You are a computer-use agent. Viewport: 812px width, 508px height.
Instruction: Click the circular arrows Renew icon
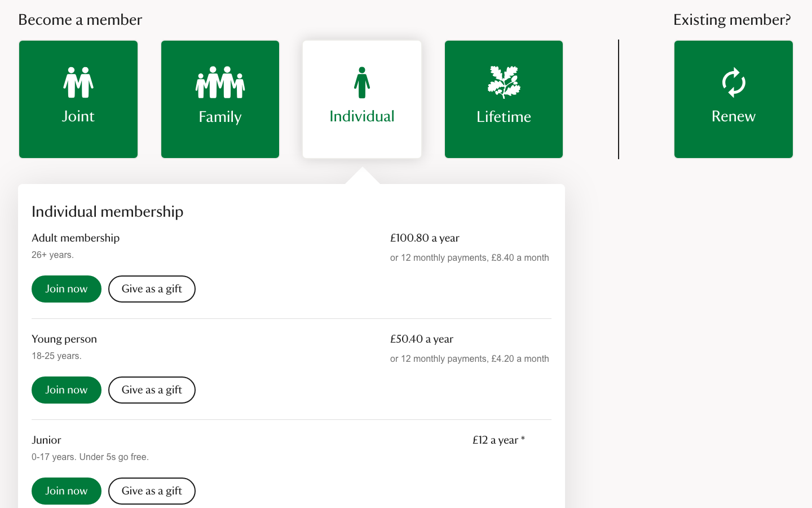pyautogui.click(x=734, y=82)
